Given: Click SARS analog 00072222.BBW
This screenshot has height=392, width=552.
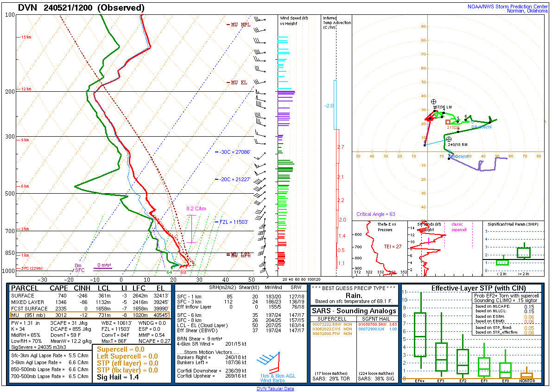Looking at the screenshot, I should [327, 324].
